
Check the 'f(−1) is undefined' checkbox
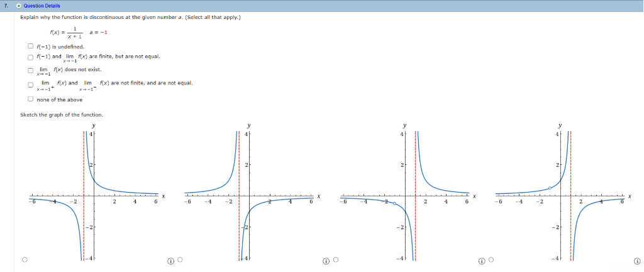(30, 47)
